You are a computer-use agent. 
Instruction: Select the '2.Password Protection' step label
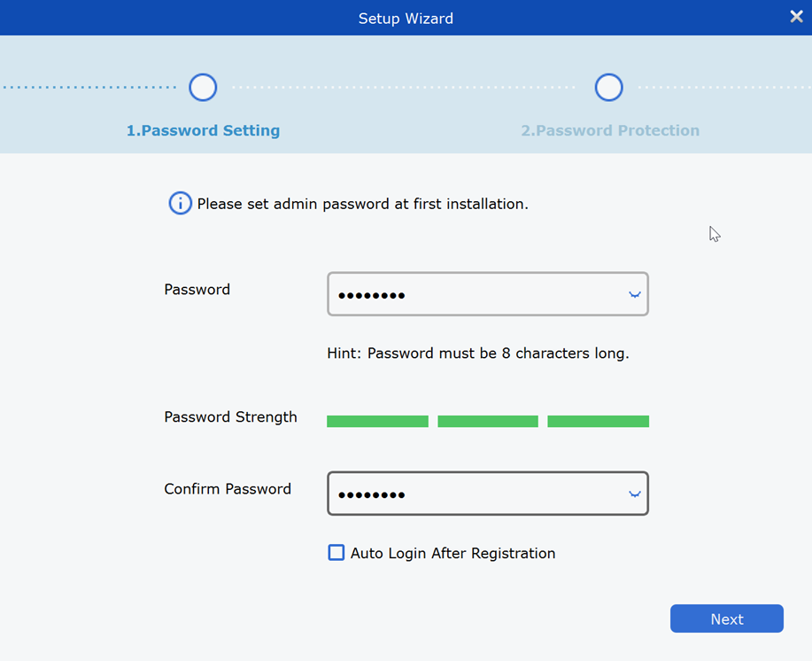[x=610, y=131]
